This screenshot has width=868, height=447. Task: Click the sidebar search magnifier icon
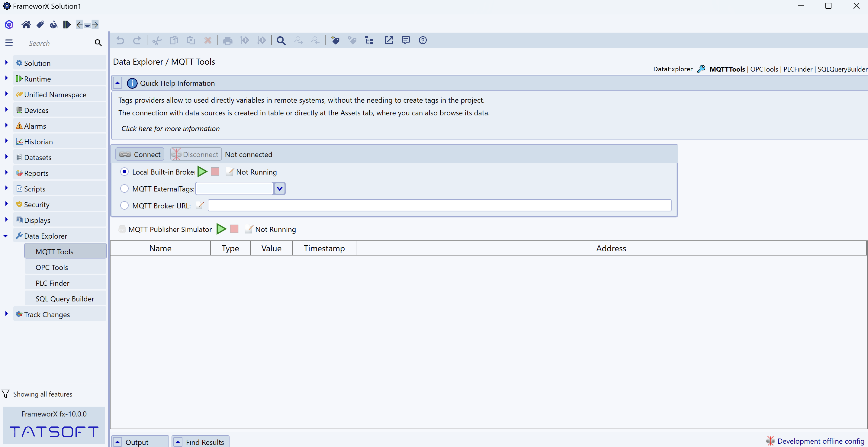98,43
